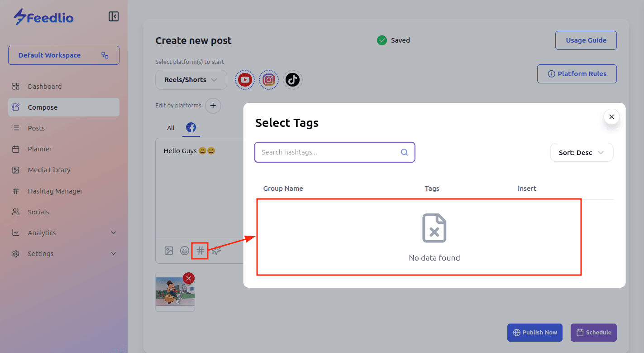This screenshot has width=644, height=353.
Task: Click the Schedule button
Action: coord(593,333)
